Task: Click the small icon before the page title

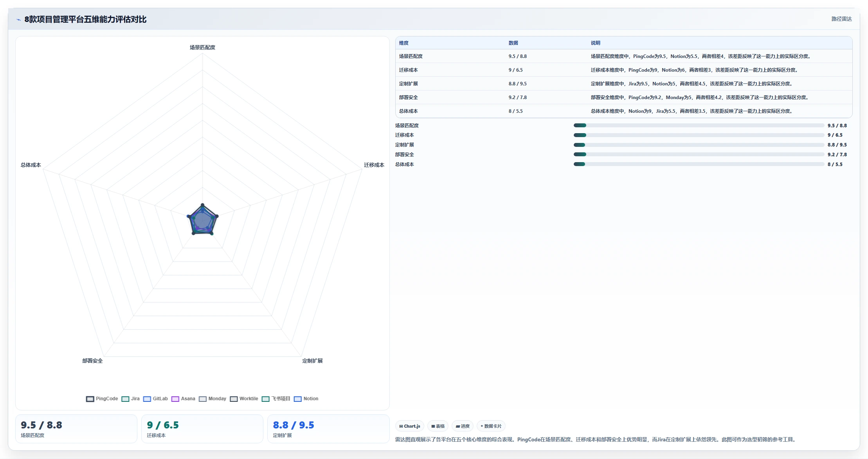Action: (x=19, y=20)
